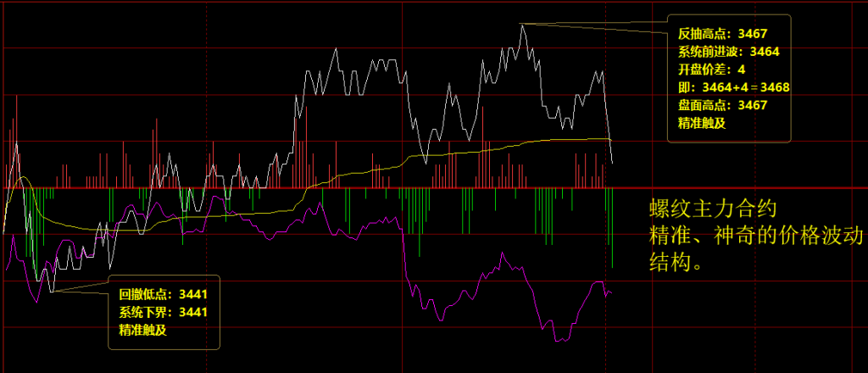Click the "开盘价差：4" text

(x=711, y=70)
